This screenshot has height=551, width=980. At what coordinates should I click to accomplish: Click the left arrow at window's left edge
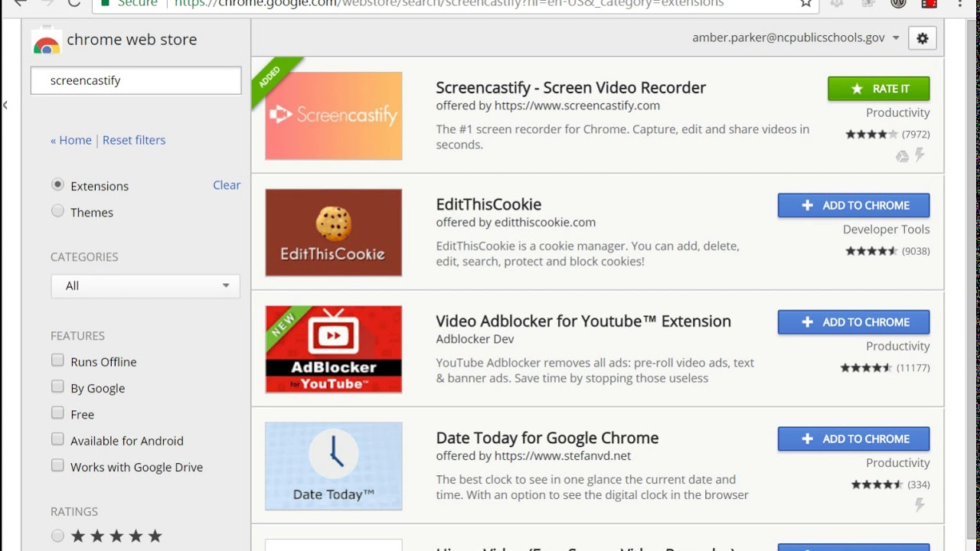pos(5,105)
